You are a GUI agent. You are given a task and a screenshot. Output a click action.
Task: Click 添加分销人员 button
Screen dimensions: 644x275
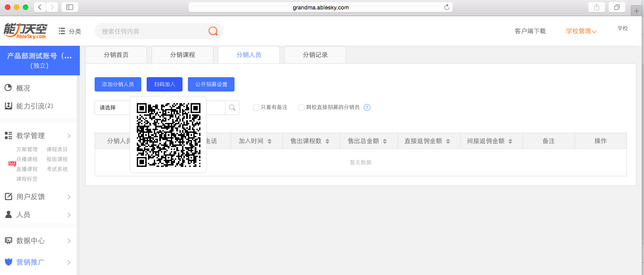117,84
